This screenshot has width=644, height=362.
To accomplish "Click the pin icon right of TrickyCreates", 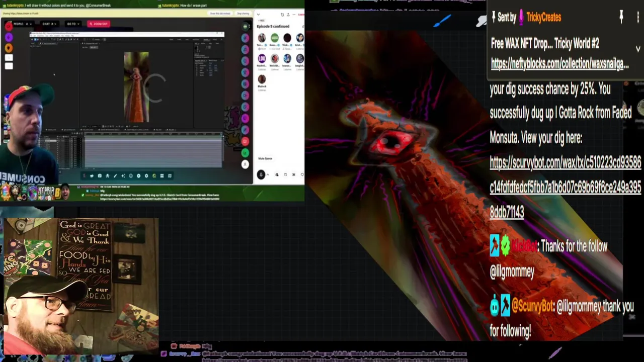I will [621, 17].
